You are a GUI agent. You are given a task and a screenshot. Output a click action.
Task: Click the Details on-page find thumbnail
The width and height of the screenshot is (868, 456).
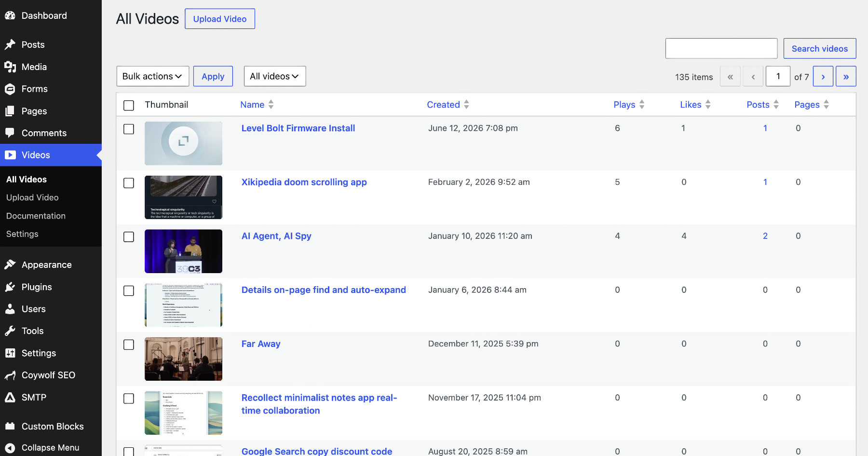coord(183,305)
